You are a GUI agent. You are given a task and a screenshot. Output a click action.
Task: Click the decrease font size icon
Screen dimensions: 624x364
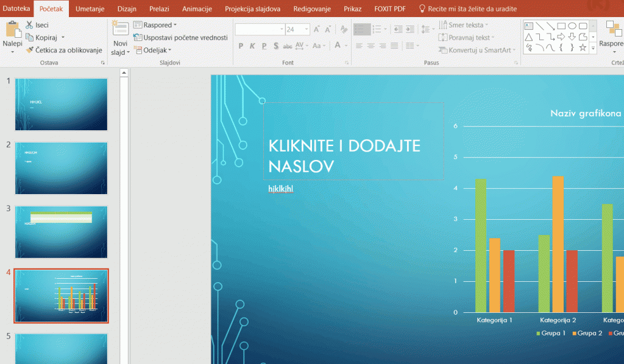[x=328, y=29]
